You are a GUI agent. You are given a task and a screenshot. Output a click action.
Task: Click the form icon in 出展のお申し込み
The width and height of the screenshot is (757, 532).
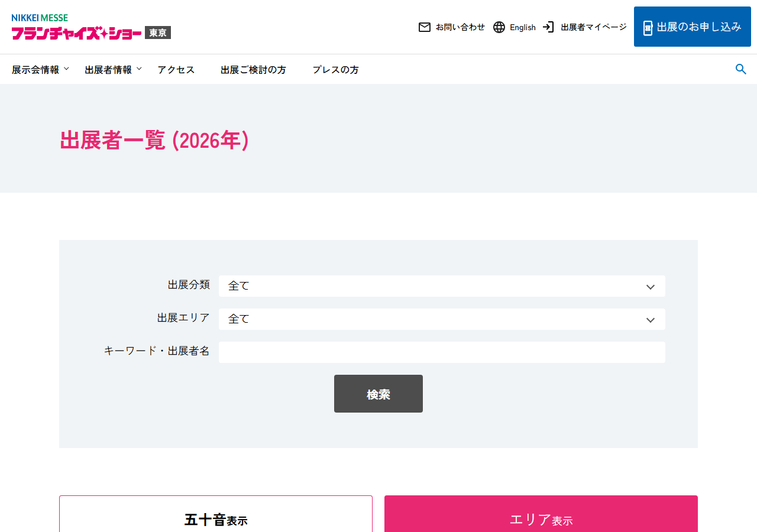[x=648, y=27]
